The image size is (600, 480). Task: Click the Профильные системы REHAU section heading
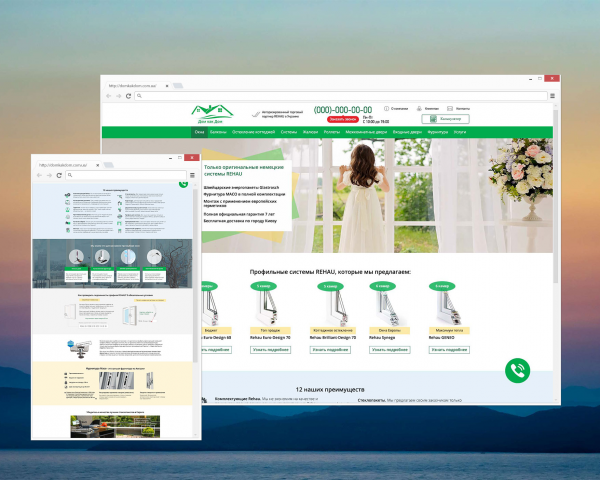(x=330, y=272)
